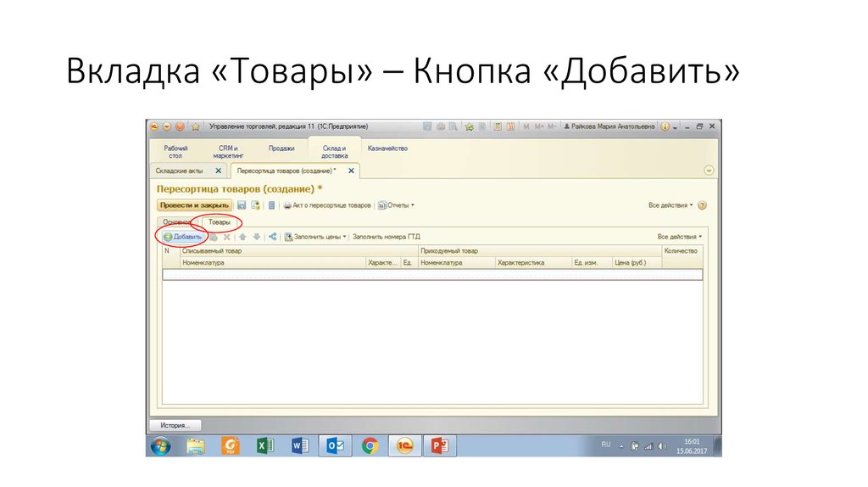Open the Склад и доставка section
This screenshot has height=487, width=868.
pos(334,152)
